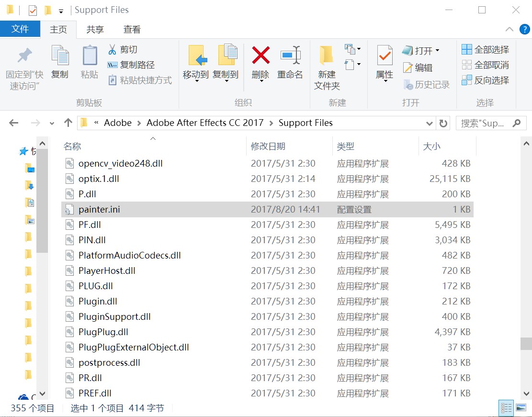Sort by the 大小 size column

[x=448, y=146]
